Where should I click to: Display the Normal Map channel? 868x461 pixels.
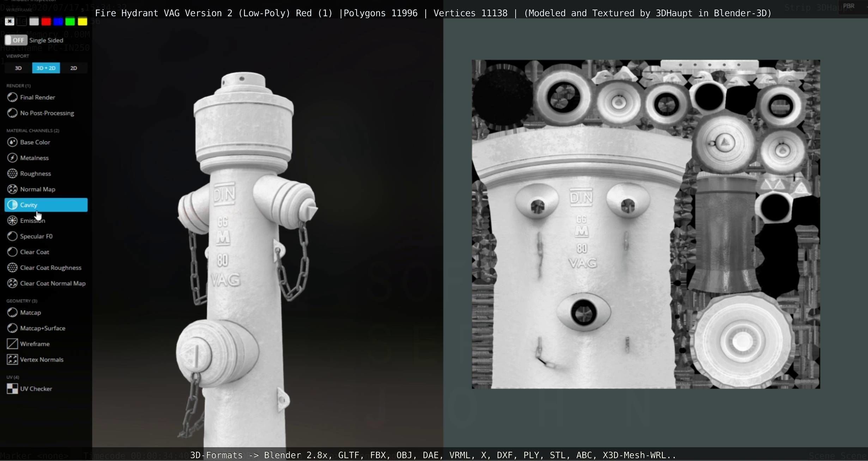pyautogui.click(x=31, y=189)
